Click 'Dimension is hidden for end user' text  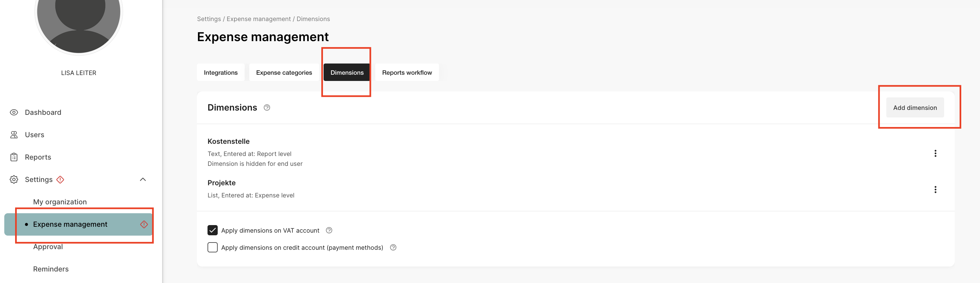(x=255, y=164)
